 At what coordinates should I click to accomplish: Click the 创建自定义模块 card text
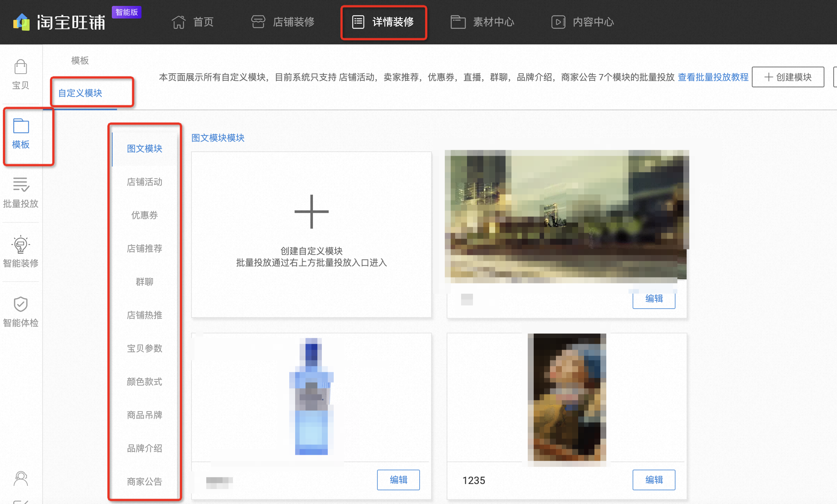coord(311,251)
